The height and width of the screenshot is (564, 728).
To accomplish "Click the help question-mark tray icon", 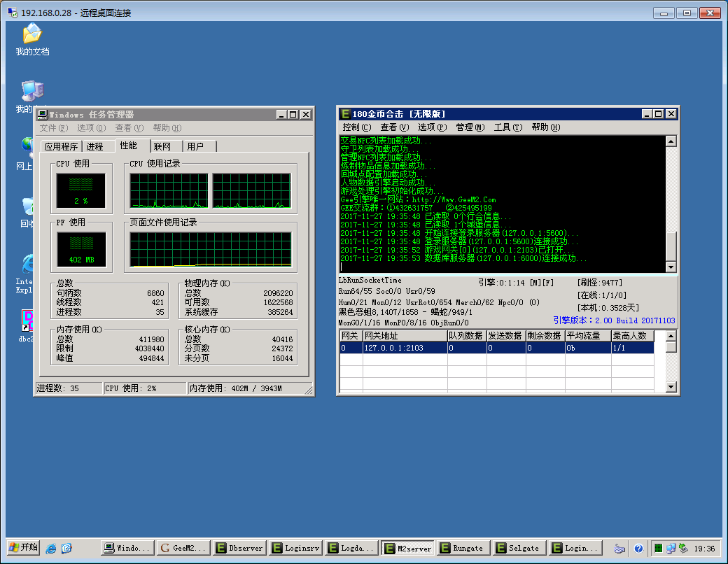I will click(639, 548).
